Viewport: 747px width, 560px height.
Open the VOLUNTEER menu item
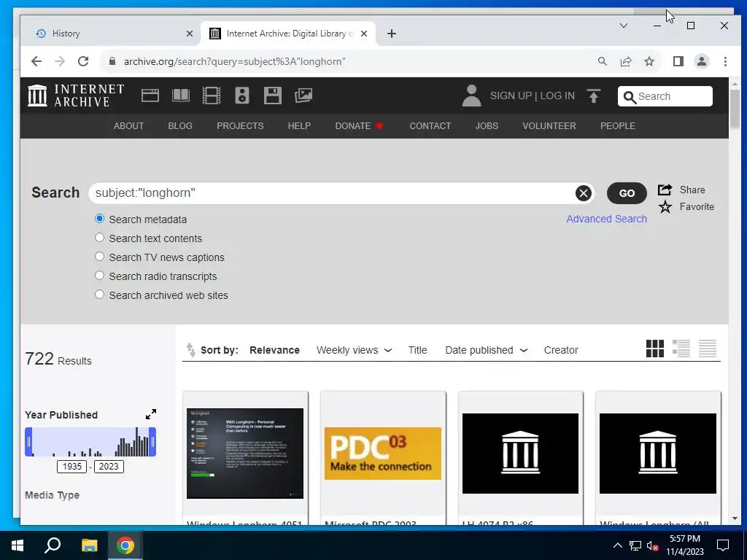549,125
